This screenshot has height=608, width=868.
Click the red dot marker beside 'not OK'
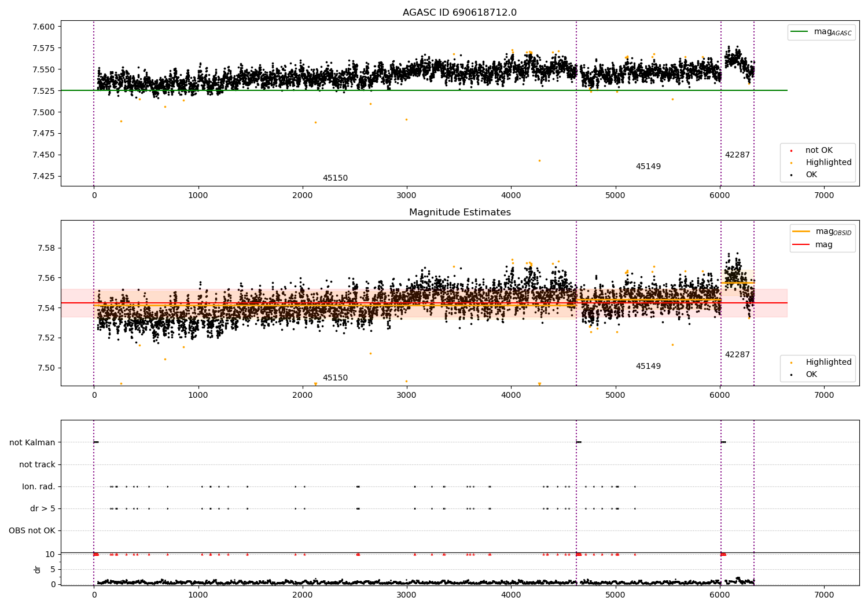click(x=791, y=151)
